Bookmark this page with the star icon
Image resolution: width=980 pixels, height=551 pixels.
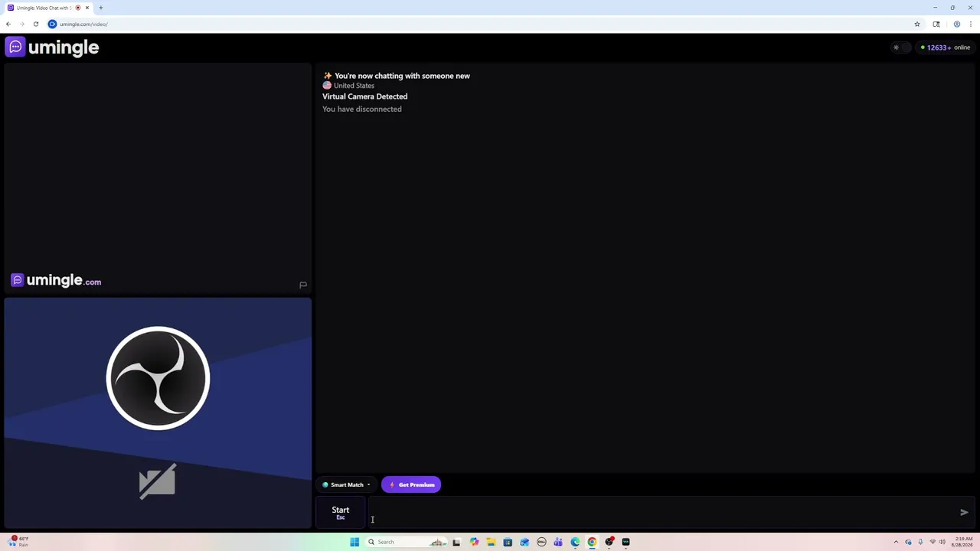(x=916, y=24)
